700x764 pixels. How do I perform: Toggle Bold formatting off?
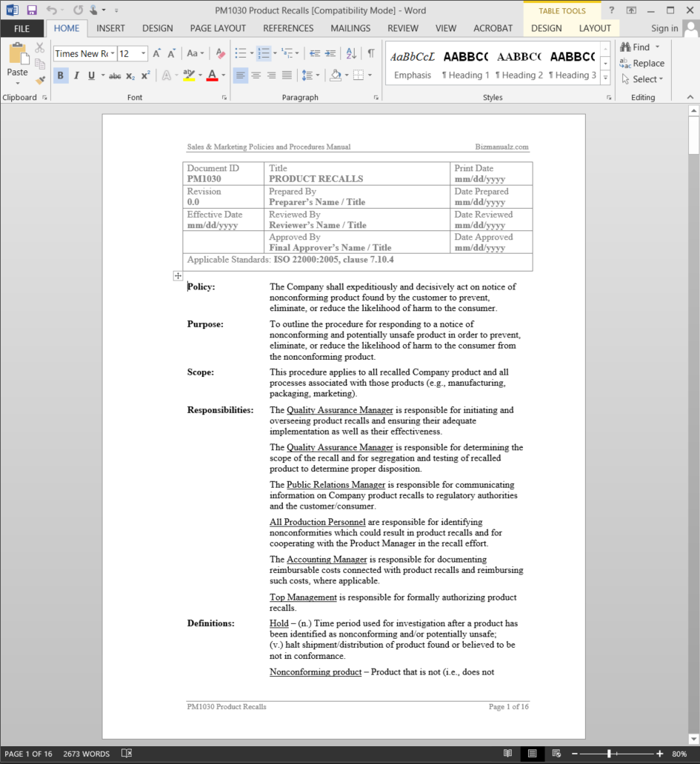[x=61, y=76]
